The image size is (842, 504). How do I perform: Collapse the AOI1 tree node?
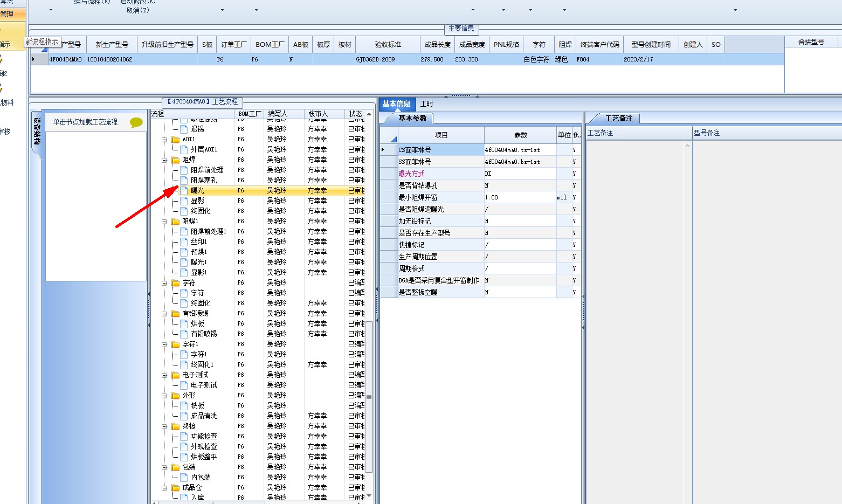[x=164, y=140]
